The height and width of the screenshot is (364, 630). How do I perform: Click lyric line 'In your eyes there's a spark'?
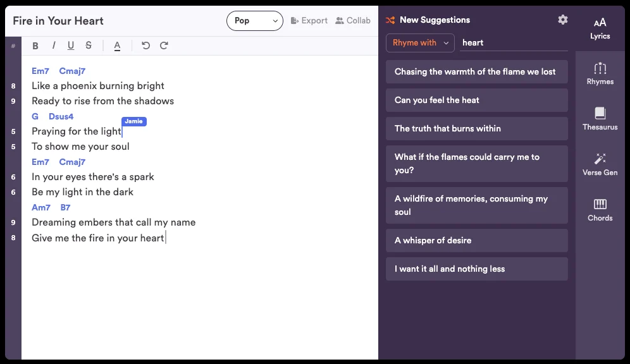coord(93,177)
